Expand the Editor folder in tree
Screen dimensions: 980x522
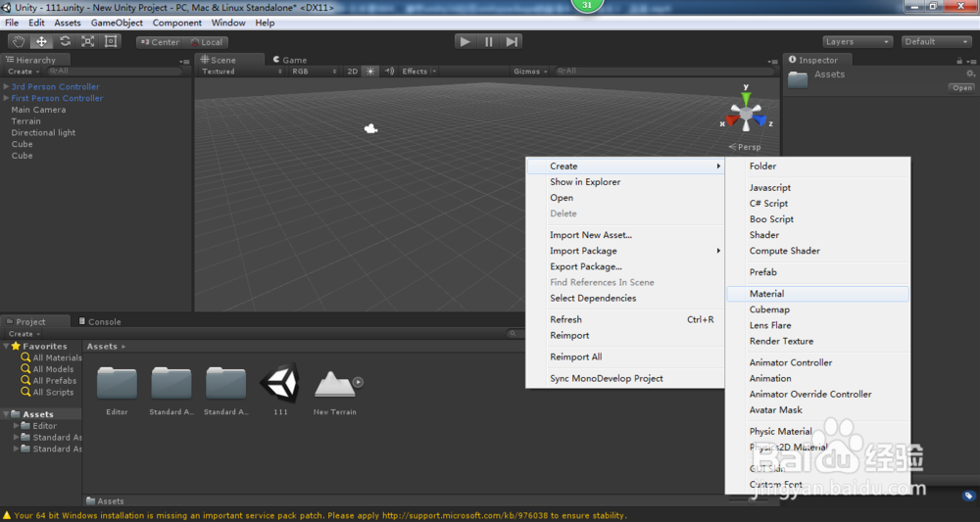click(x=17, y=426)
